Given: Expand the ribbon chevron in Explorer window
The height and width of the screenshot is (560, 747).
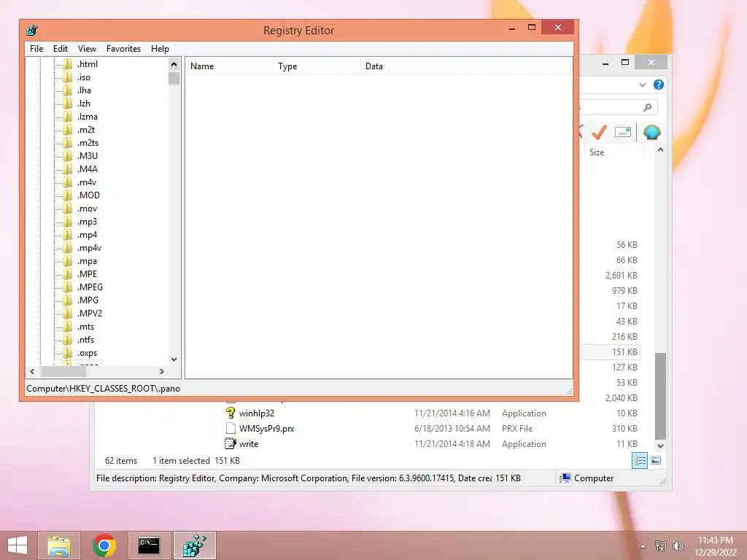Looking at the screenshot, I should tap(643, 85).
